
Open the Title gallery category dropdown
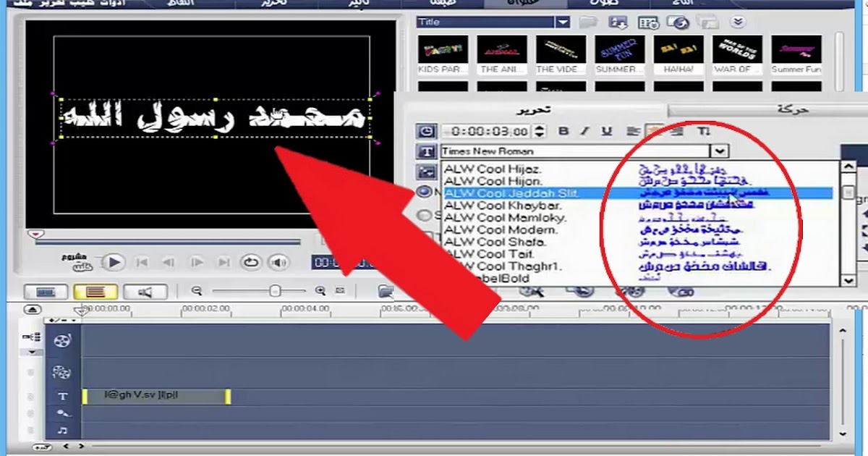pos(563,22)
